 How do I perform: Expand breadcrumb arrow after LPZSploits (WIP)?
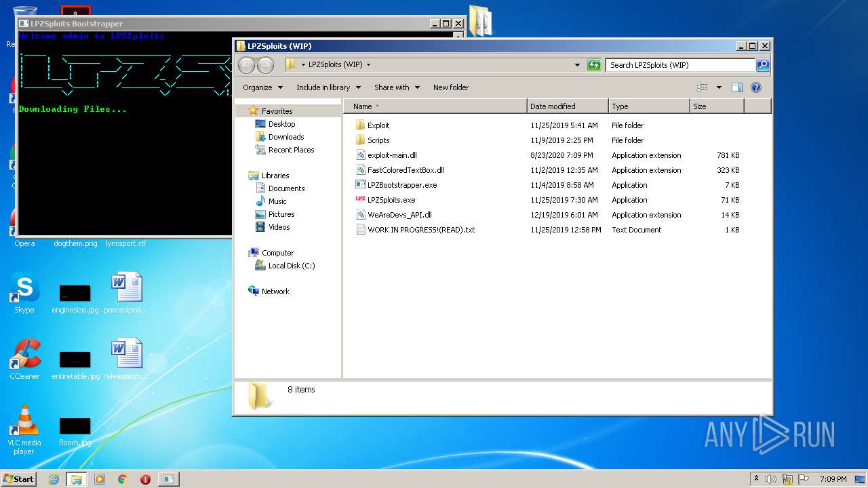[368, 65]
